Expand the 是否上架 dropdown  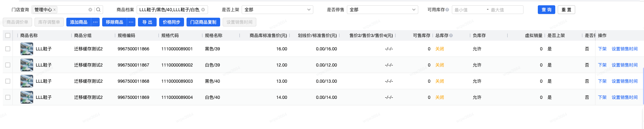[x=277, y=10]
